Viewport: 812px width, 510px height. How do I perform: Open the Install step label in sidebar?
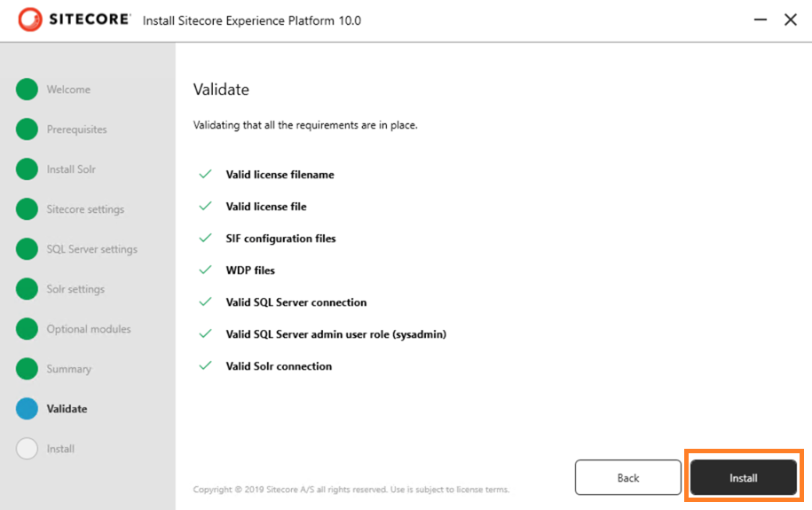pyautogui.click(x=60, y=449)
